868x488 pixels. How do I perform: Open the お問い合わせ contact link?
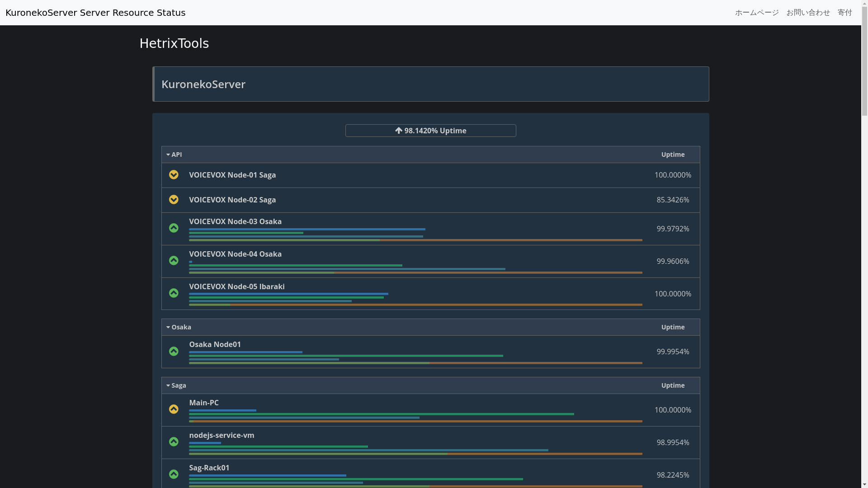(808, 13)
